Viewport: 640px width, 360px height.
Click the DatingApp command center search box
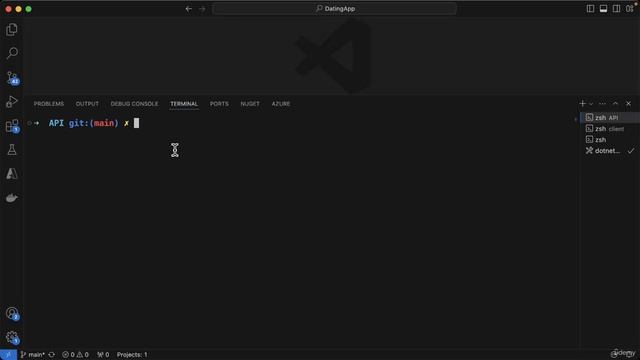[334, 9]
